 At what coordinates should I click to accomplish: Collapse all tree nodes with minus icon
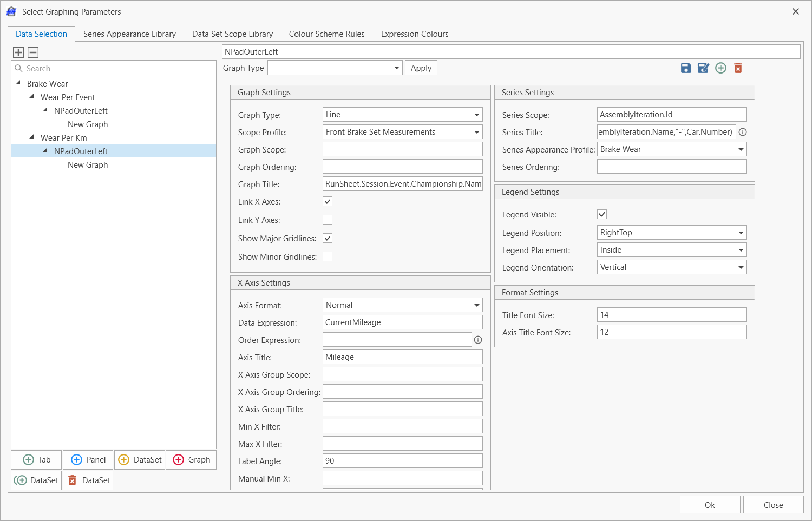pos(33,52)
